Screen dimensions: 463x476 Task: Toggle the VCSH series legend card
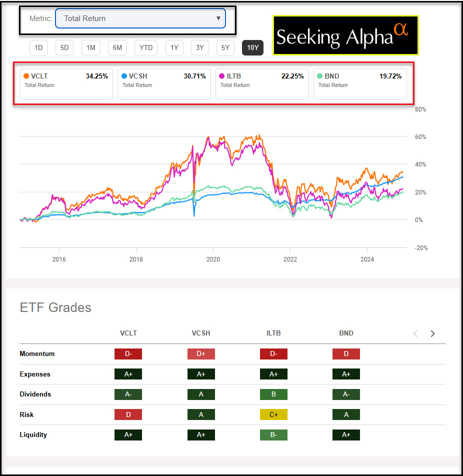164,84
